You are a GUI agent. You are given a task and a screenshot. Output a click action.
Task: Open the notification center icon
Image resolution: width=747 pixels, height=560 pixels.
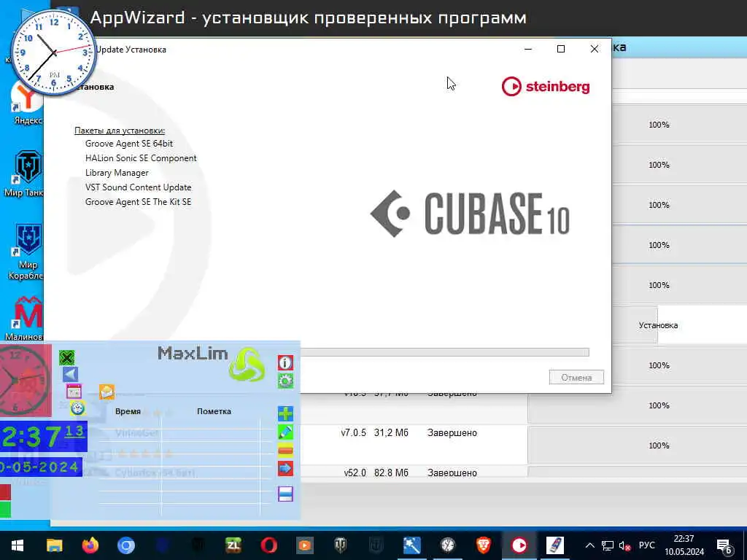click(724, 546)
